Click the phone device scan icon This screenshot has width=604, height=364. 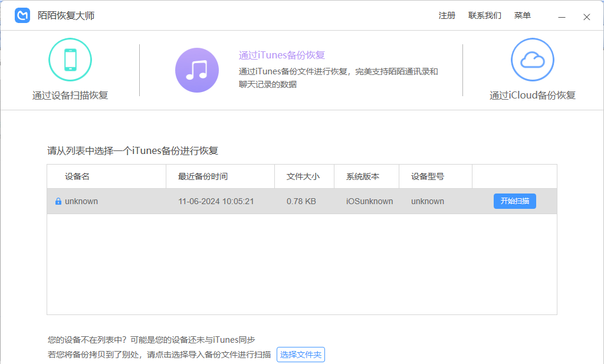[x=70, y=59]
